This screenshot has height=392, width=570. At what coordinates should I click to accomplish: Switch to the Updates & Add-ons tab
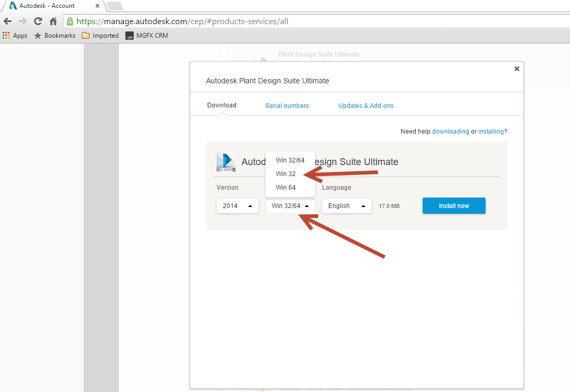[365, 106]
